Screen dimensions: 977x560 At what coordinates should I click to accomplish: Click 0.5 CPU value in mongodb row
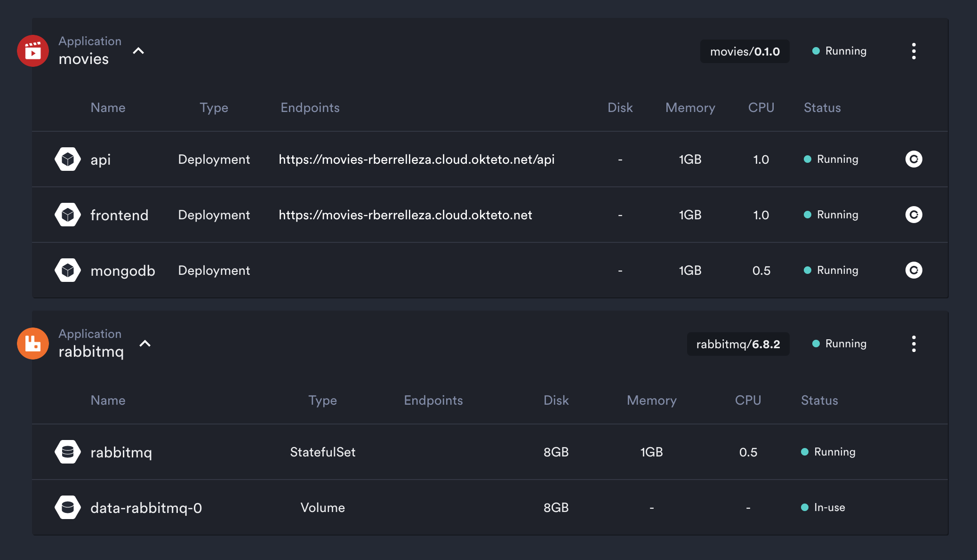(761, 271)
